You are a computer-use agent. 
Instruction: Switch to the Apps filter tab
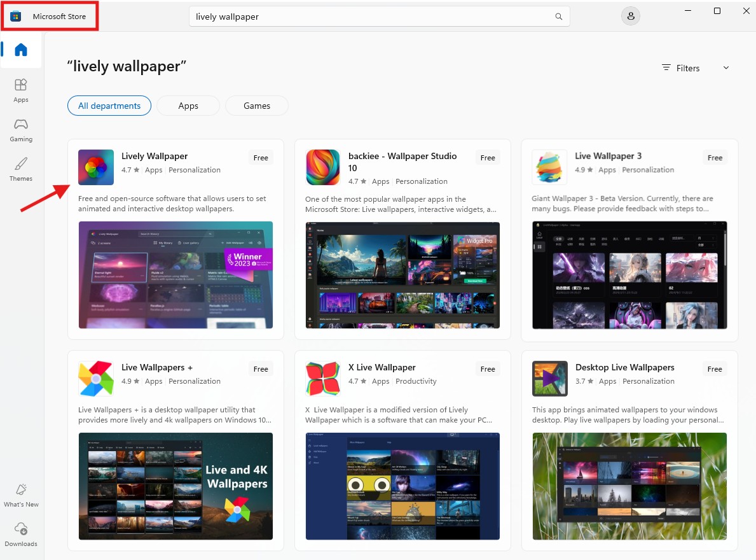tap(188, 106)
